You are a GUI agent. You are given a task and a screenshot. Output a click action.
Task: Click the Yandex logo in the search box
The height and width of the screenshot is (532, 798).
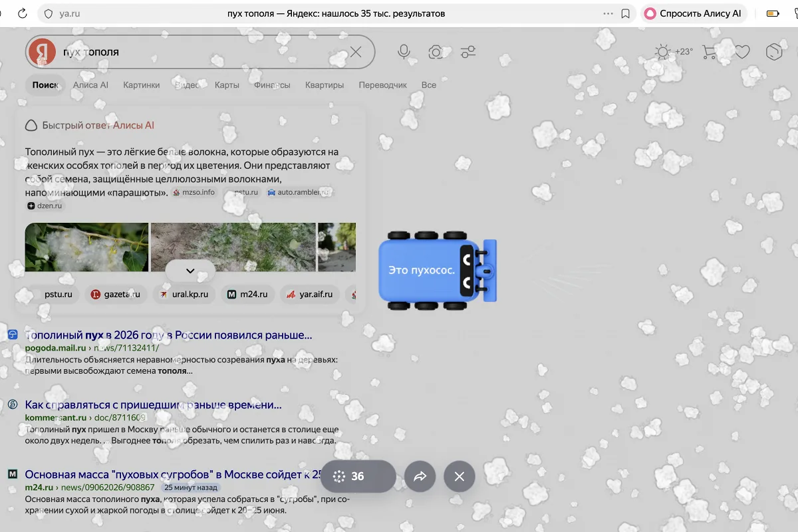[x=43, y=52]
